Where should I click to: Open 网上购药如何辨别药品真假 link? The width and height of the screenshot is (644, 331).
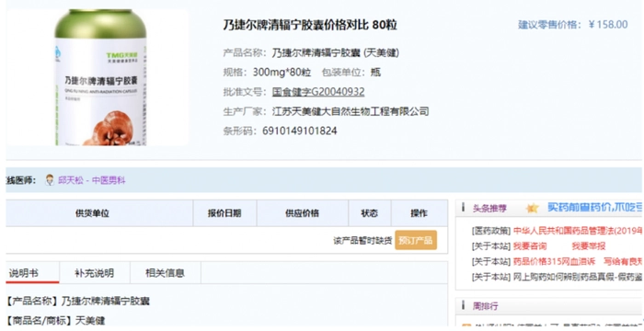click(x=578, y=277)
